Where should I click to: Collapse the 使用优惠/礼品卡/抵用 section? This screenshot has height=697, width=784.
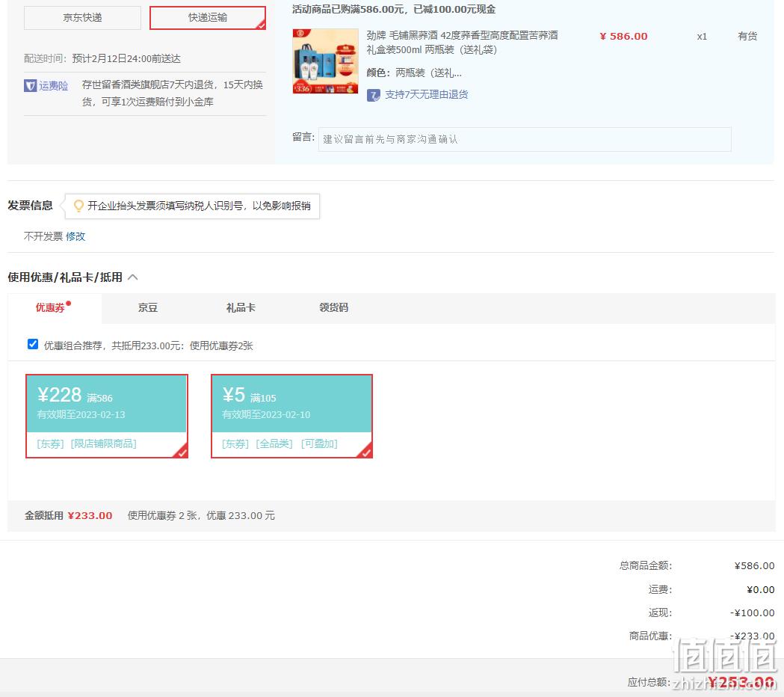click(x=133, y=277)
